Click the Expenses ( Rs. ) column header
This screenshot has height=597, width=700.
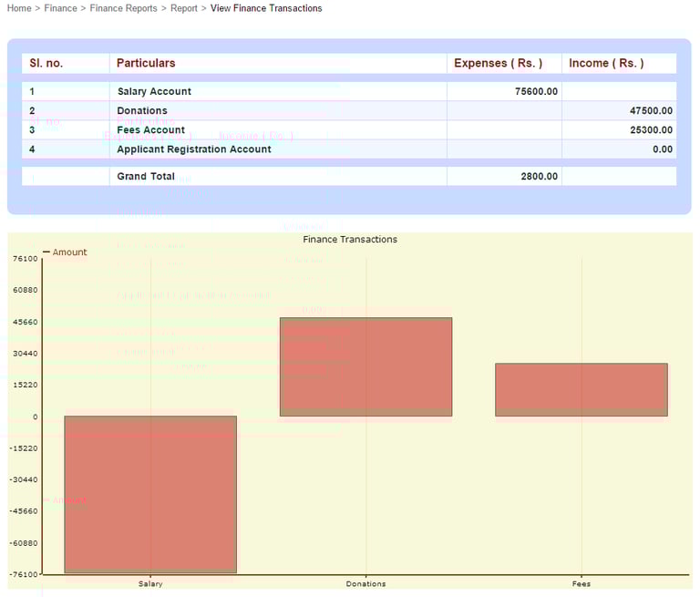tap(499, 64)
